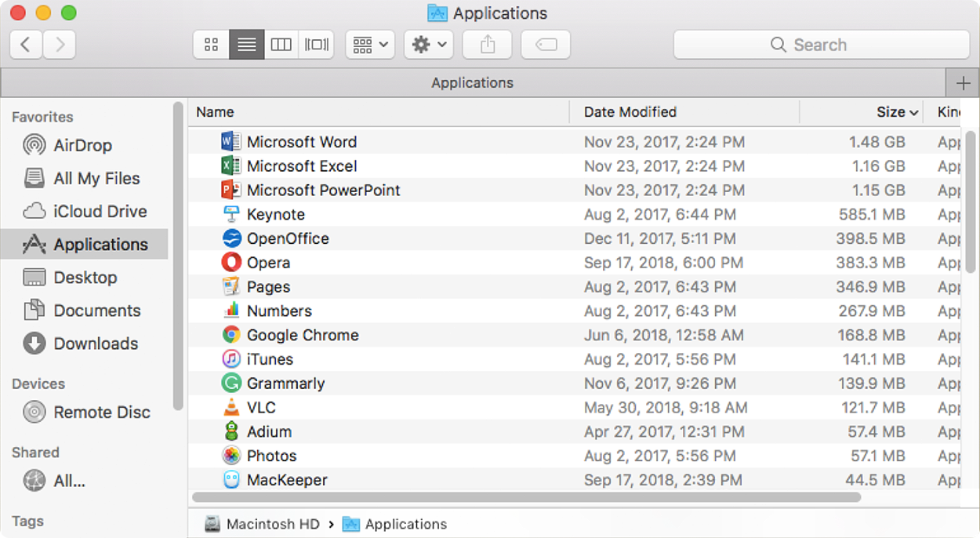Click the Microsoft Word app icon
The image size is (980, 538).
click(230, 142)
